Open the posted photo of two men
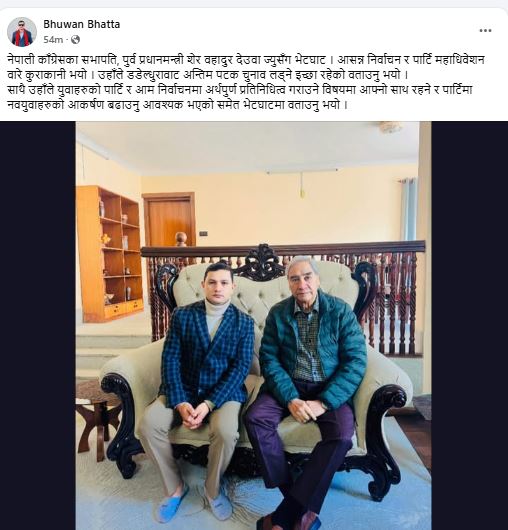The width and height of the screenshot is (508, 530). click(253, 326)
